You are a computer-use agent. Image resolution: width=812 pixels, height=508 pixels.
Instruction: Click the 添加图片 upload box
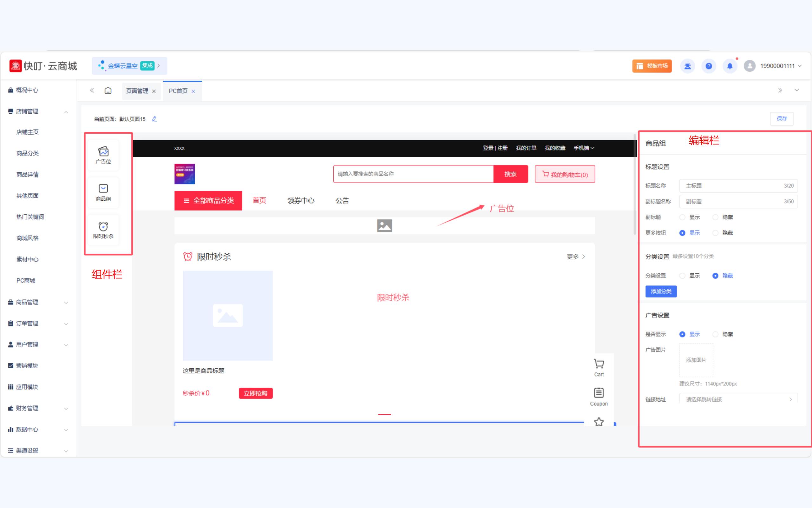pos(696,360)
